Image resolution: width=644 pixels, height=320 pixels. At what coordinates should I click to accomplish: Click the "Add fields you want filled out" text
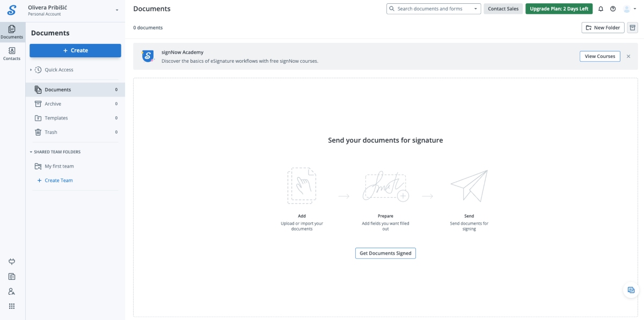[385, 226]
